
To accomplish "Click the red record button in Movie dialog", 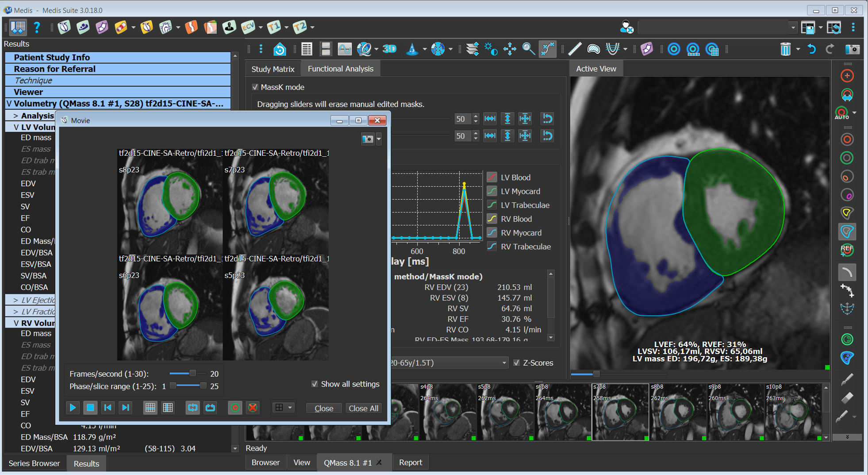I will [x=235, y=408].
